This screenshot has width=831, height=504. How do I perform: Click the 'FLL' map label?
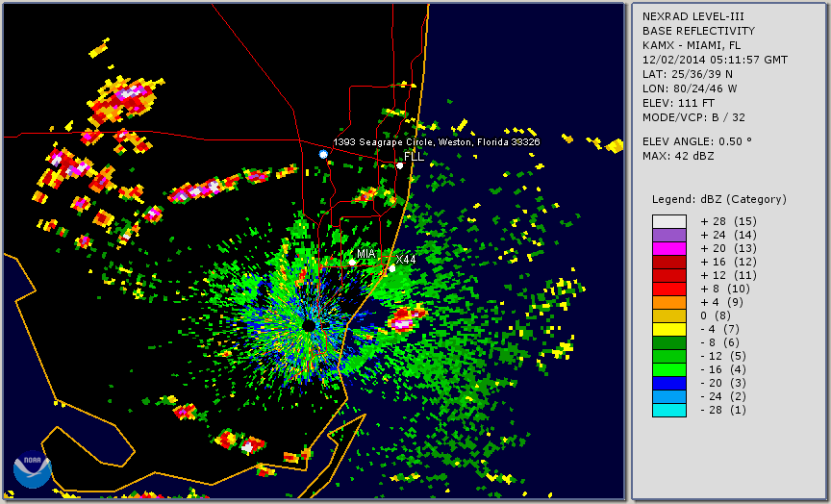[x=414, y=157]
